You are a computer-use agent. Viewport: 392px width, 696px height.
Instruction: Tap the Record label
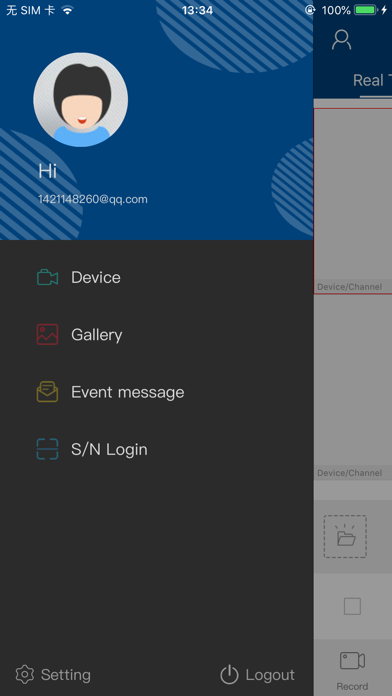coord(352,686)
